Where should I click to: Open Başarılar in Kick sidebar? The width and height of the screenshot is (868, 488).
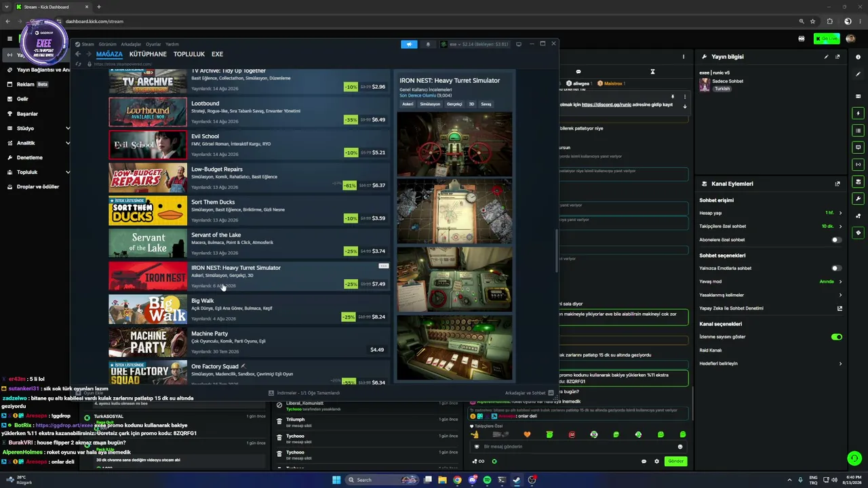coord(27,114)
